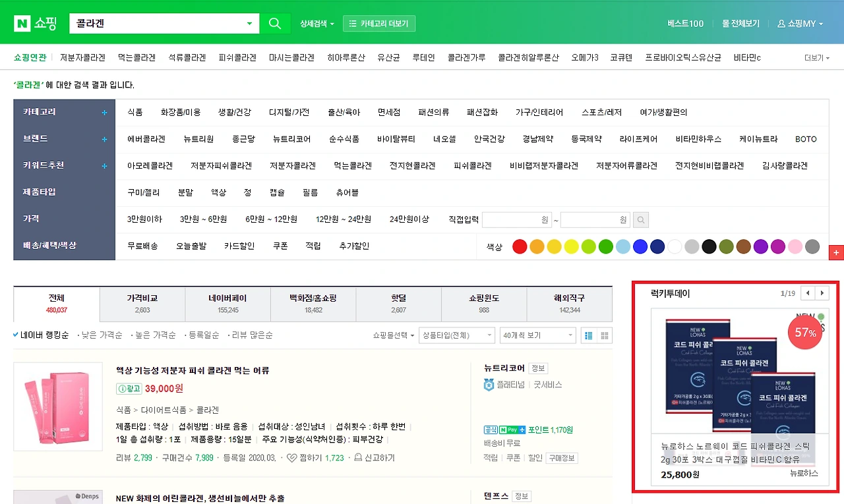This screenshot has height=504, width=844.
Task: Click the price range search icon
Action: [x=642, y=219]
